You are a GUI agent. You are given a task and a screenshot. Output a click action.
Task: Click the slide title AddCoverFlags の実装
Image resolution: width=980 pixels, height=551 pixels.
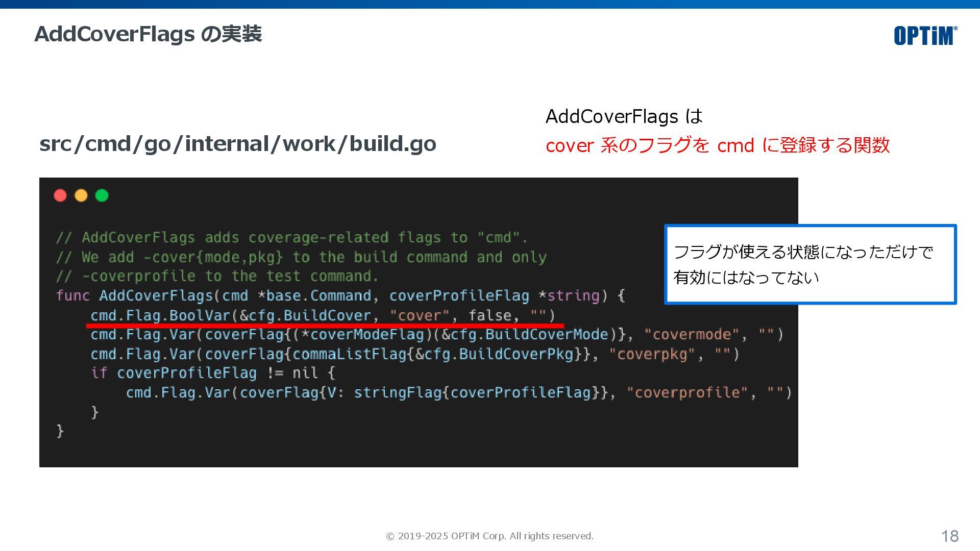click(x=148, y=34)
